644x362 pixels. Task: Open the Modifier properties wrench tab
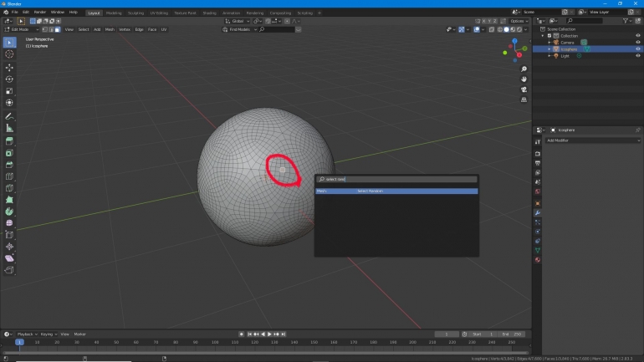click(538, 213)
